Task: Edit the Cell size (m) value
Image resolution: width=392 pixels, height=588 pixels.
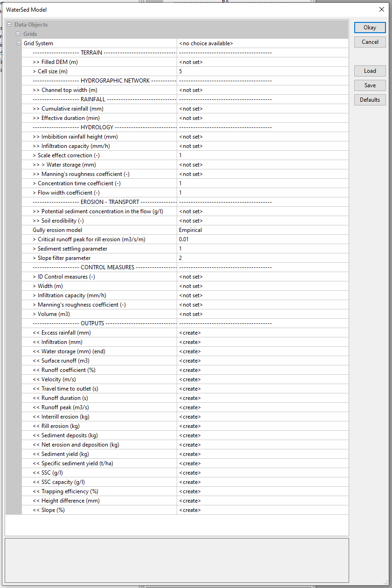Action: [x=262, y=71]
